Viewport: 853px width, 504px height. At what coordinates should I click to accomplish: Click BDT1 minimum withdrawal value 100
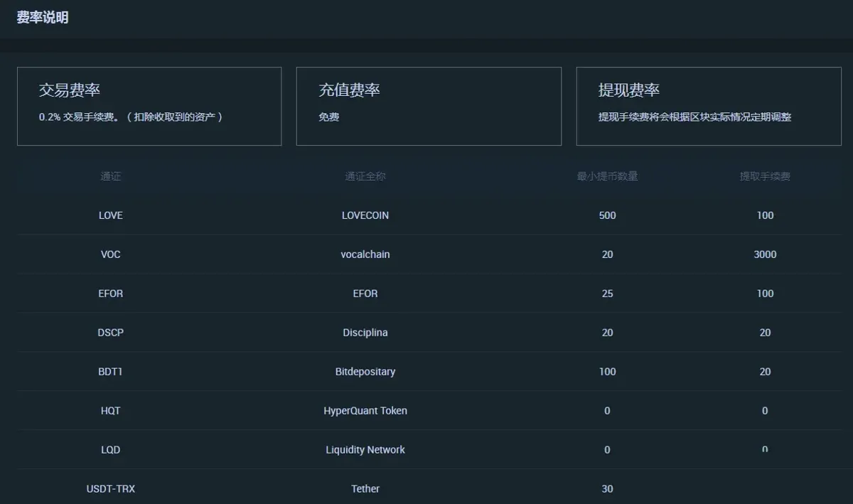pos(607,372)
